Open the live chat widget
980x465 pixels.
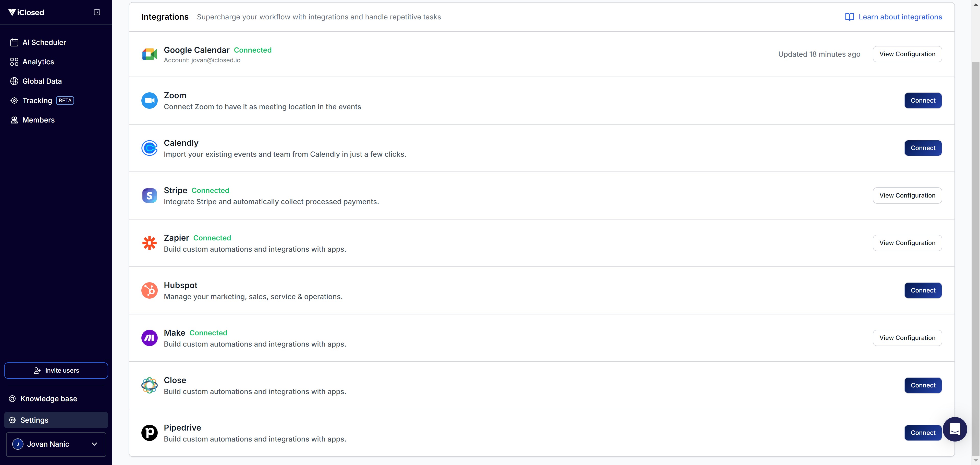tap(954, 429)
